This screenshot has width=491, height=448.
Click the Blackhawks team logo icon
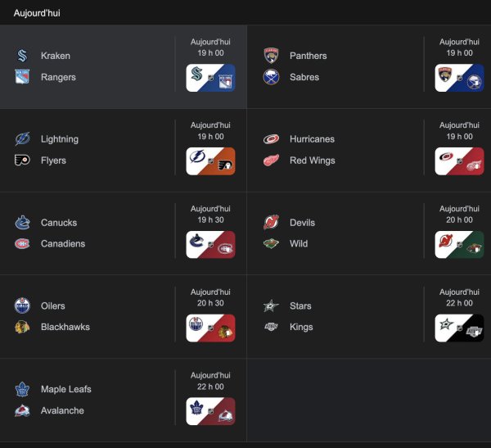pos(22,328)
